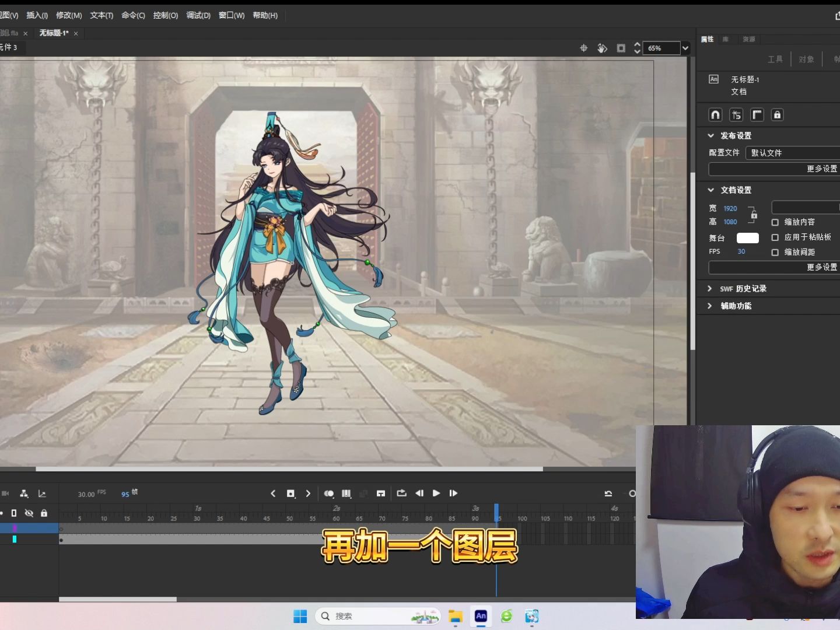The image size is (840, 630).
Task: Open the 控制(O) menu
Action: (x=166, y=15)
